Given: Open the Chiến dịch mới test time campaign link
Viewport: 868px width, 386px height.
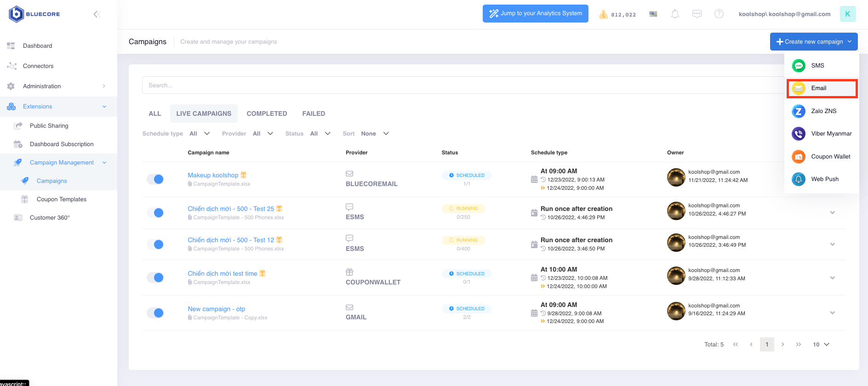Looking at the screenshot, I should click(x=222, y=273).
